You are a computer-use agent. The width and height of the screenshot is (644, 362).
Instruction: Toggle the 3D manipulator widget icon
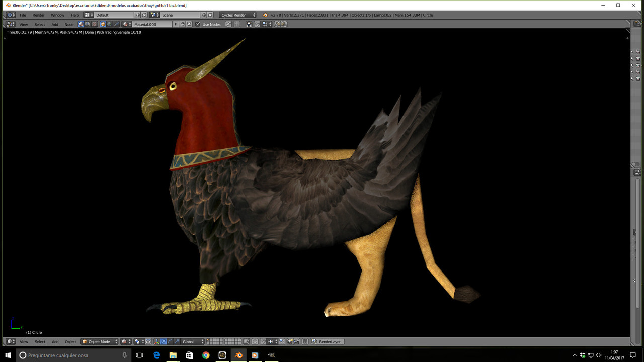(x=156, y=342)
